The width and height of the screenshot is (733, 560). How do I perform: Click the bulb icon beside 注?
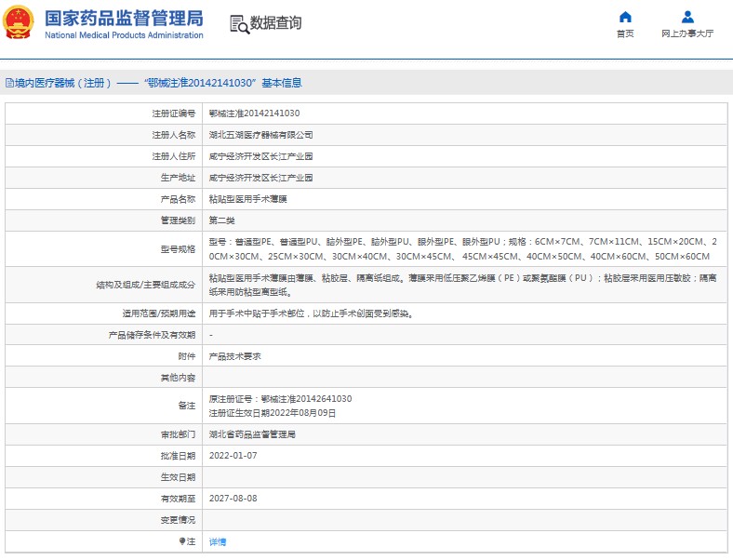coord(181,540)
